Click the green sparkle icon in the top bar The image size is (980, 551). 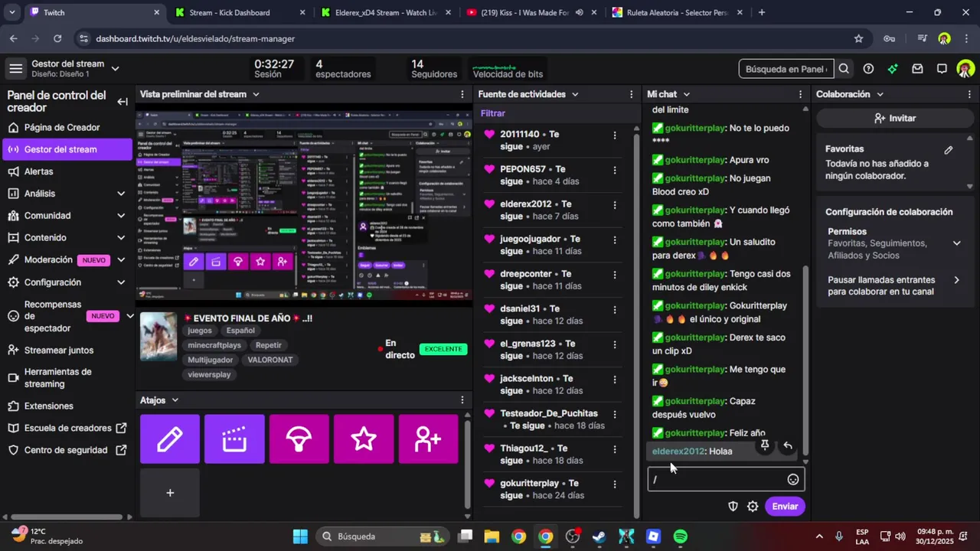click(x=893, y=69)
